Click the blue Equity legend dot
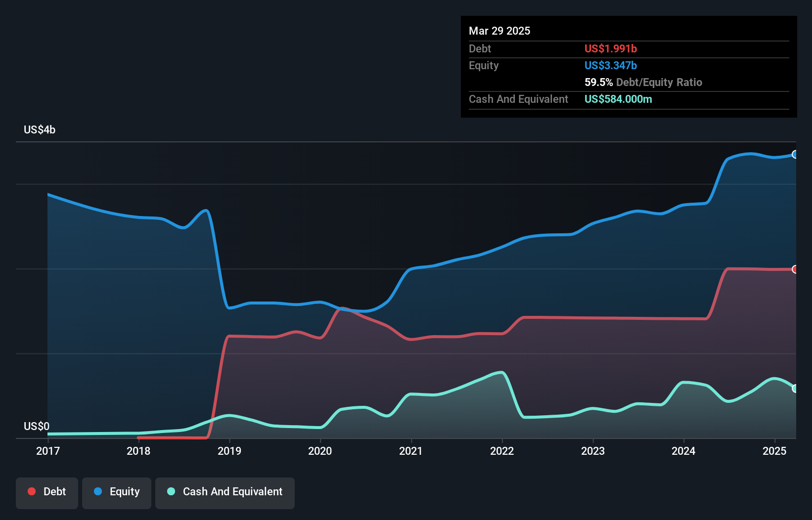This screenshot has width=812, height=520. 98,491
